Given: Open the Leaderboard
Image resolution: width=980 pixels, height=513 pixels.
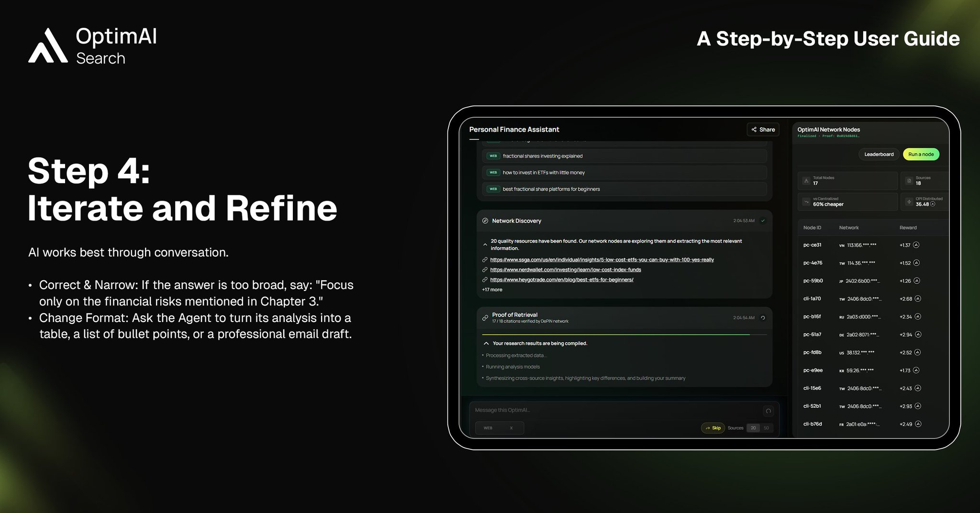Looking at the screenshot, I should click(879, 154).
